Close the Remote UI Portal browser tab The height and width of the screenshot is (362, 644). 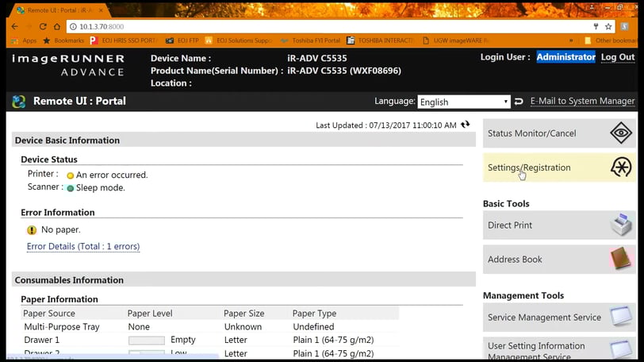coord(101,10)
